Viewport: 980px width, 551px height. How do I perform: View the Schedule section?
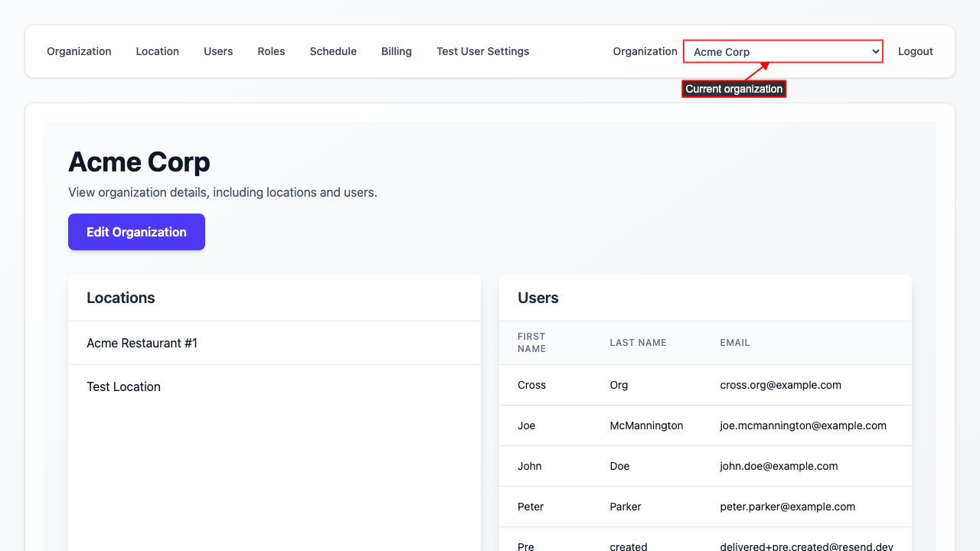point(333,51)
